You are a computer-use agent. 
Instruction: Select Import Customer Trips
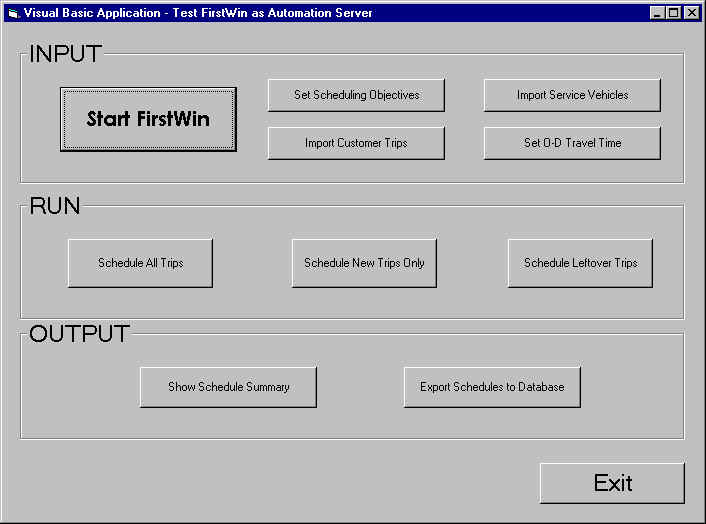(x=356, y=143)
